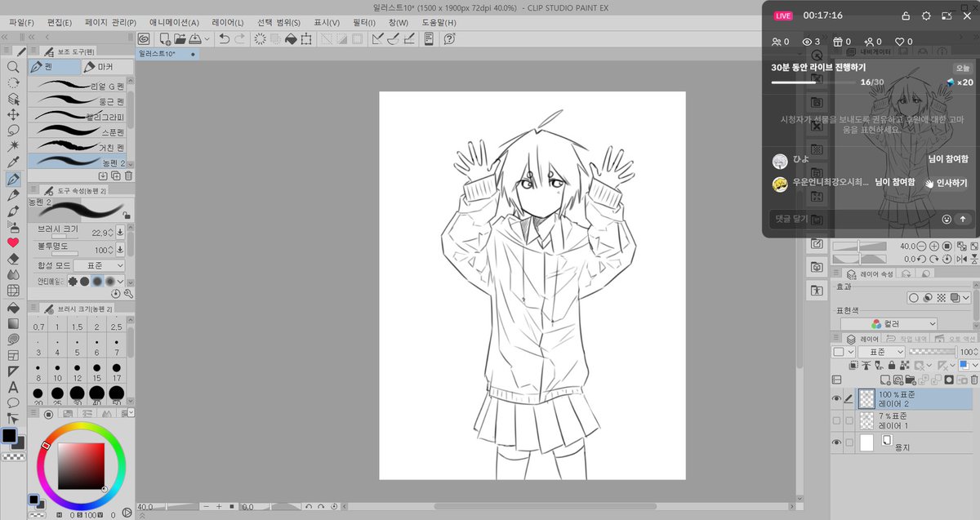Screen dimensions: 980x520
Task: Hide 레이어 2 with its eye icon
Action: coord(836,398)
